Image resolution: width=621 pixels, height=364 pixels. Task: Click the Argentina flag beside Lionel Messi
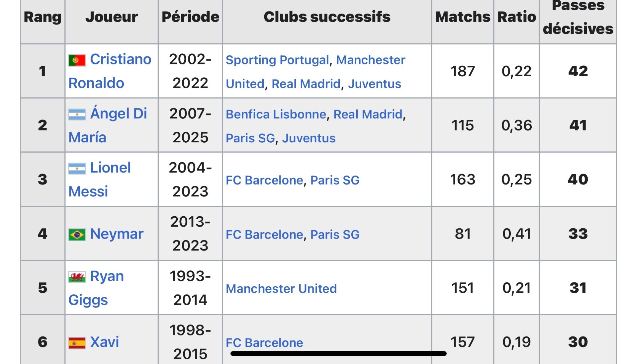[x=77, y=169]
